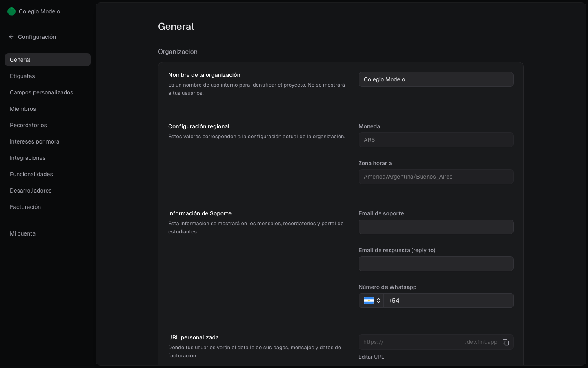Click the Email de respuesta (reply to) field
The image size is (588, 368).
click(436, 264)
